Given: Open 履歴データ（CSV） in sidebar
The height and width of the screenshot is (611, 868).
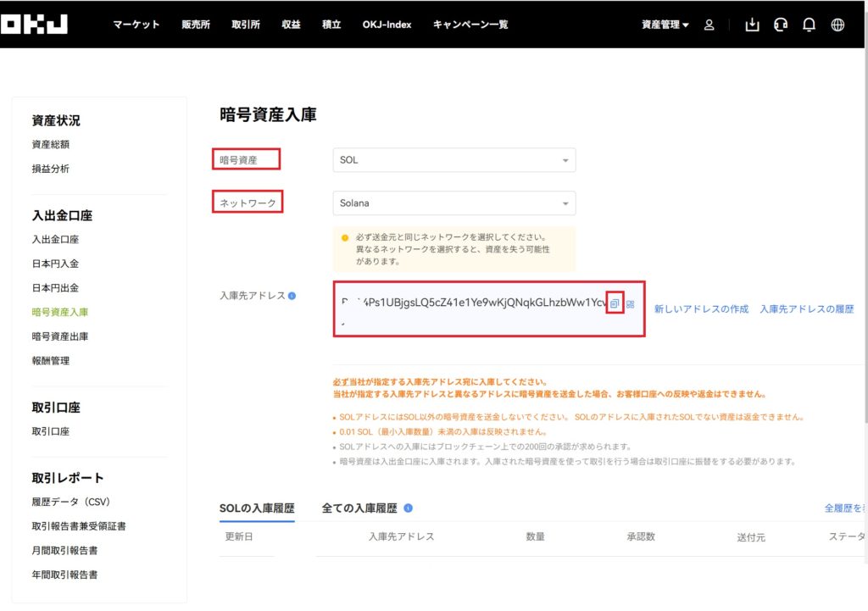Looking at the screenshot, I should [71, 502].
